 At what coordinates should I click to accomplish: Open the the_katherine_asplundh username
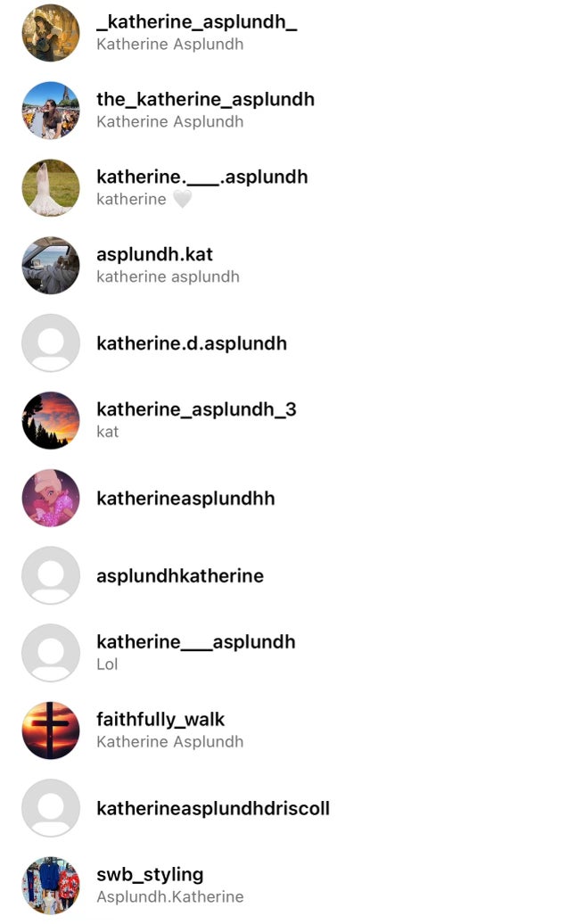[205, 100]
